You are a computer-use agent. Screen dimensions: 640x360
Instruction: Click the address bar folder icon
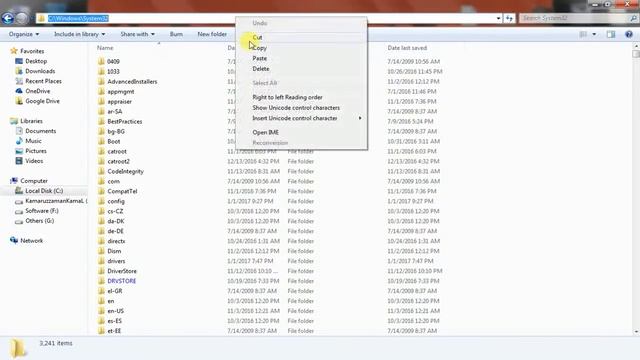[x=41, y=18]
